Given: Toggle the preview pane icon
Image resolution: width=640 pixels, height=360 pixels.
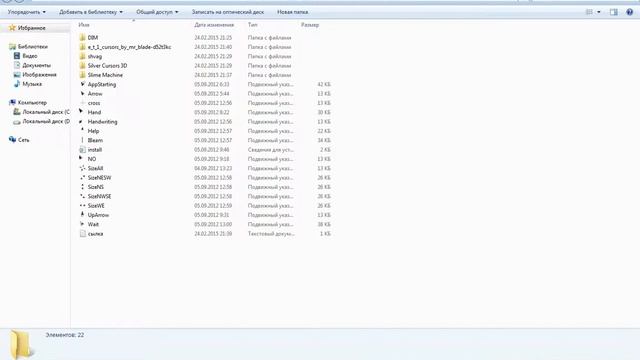Looking at the screenshot, I should click(613, 12).
